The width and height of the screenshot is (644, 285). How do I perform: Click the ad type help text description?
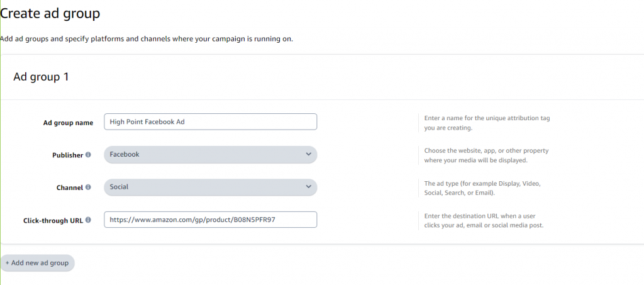coord(482,187)
